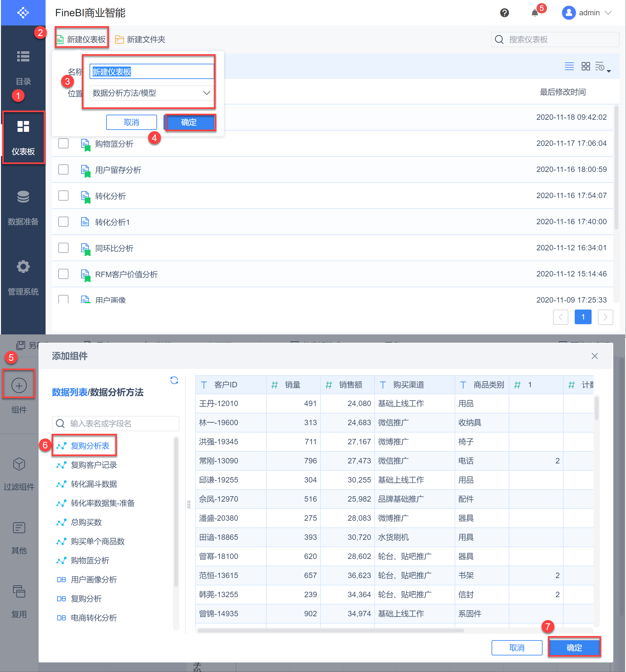Check the 转化分析1 dashboard checkbox
This screenshot has height=672, width=626.
tap(63, 222)
